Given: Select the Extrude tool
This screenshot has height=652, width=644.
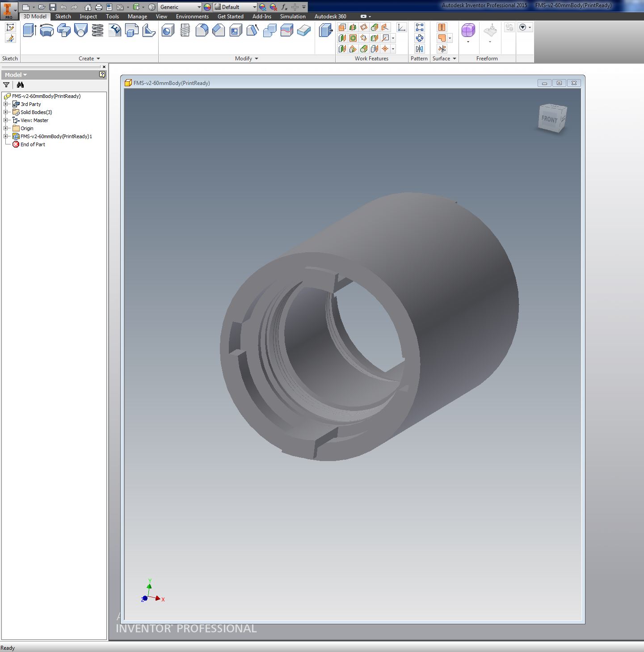Looking at the screenshot, I should (29, 30).
